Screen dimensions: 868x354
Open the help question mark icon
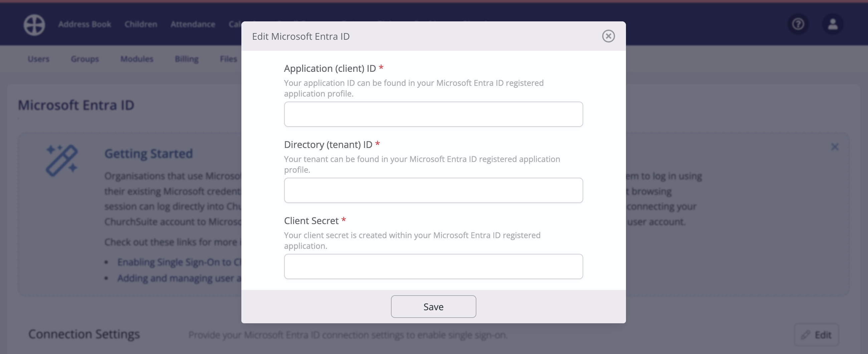[x=798, y=24]
